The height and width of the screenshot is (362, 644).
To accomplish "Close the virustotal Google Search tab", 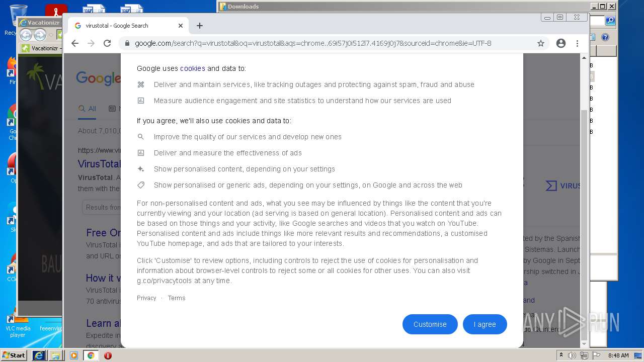I will pyautogui.click(x=181, y=26).
